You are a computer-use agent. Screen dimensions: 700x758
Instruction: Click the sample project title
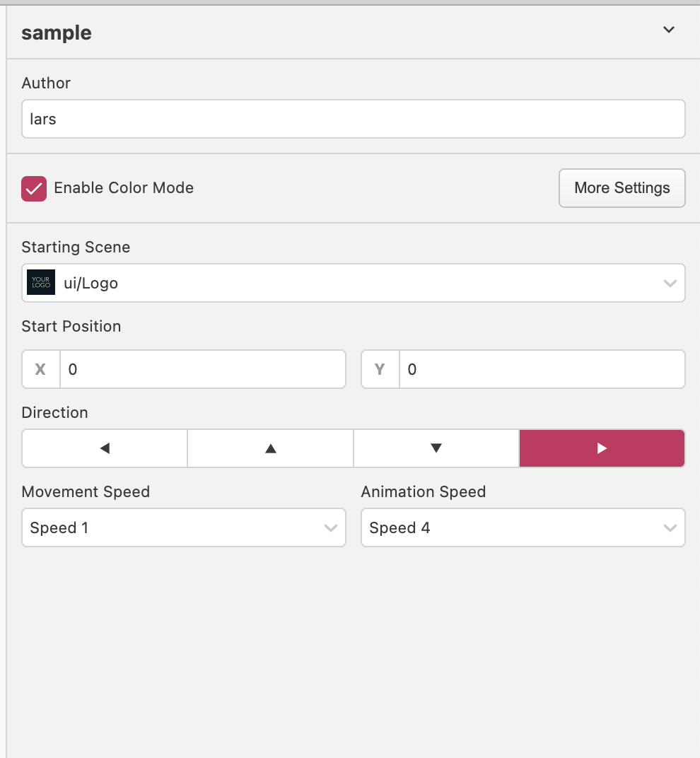click(57, 33)
